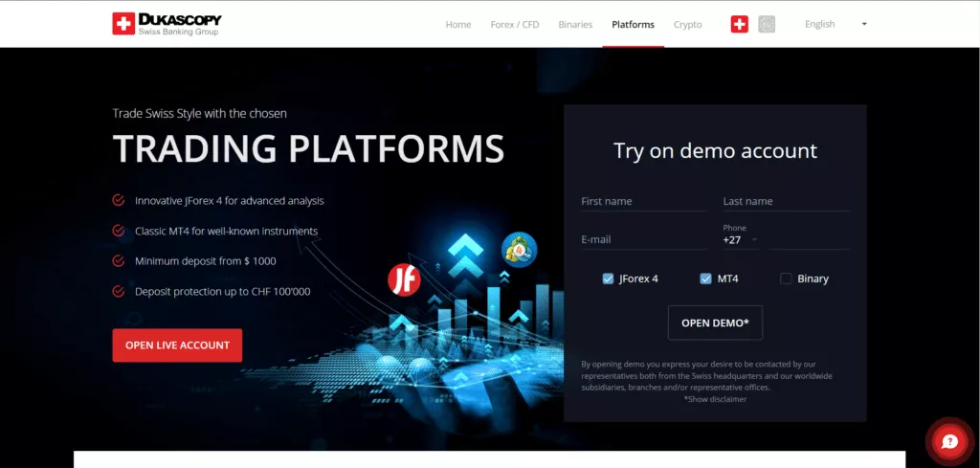
Task: Click the phone number input field
Action: (x=809, y=239)
